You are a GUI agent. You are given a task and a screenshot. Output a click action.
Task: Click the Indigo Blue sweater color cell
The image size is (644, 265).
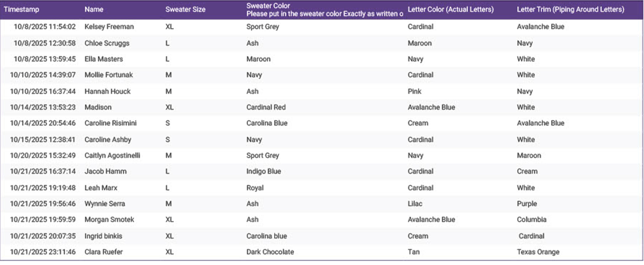263,171
